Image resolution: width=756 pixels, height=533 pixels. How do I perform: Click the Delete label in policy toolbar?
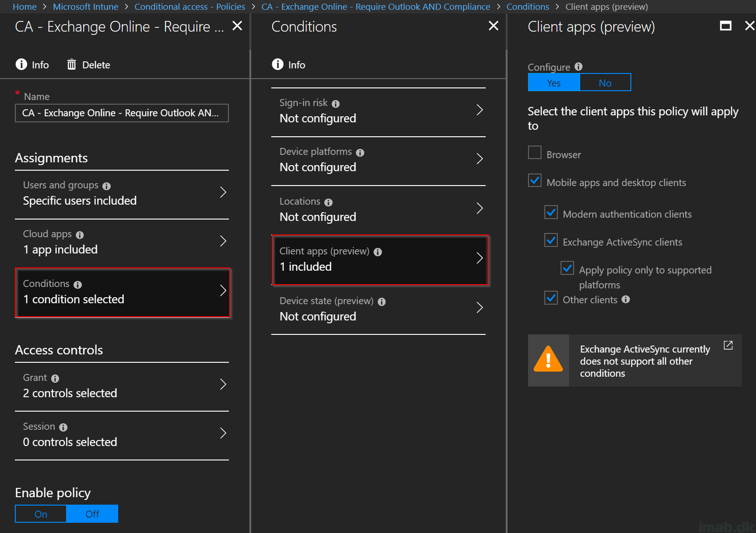tap(96, 65)
